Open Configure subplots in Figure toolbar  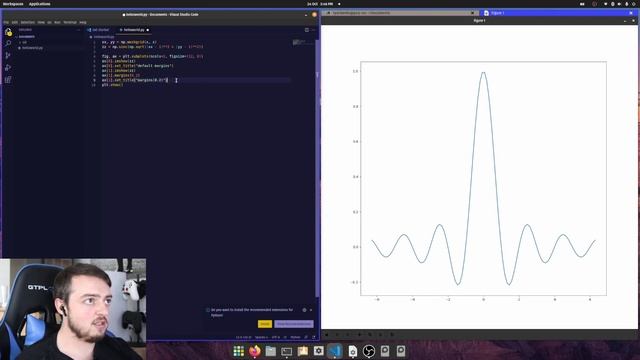point(380,334)
